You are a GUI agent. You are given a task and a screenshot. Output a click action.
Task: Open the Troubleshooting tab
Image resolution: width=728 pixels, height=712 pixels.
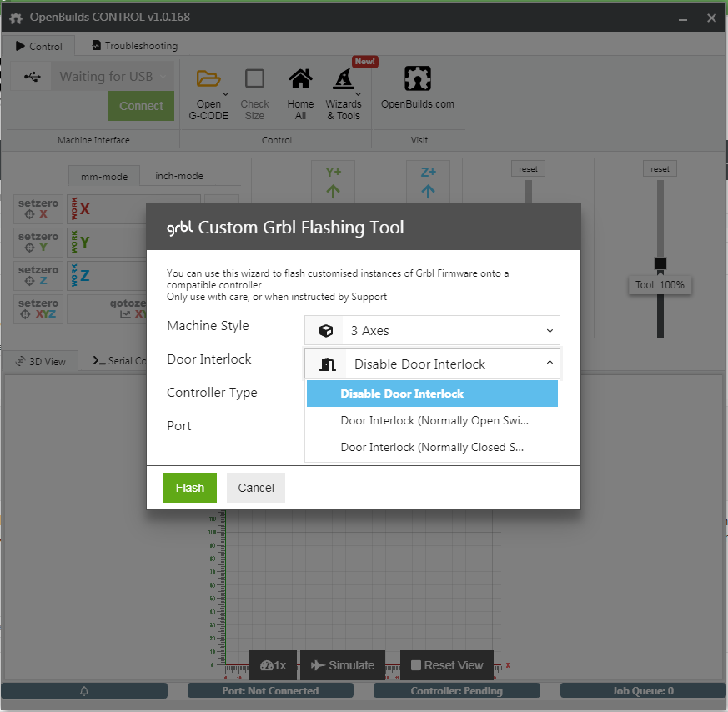click(x=135, y=46)
